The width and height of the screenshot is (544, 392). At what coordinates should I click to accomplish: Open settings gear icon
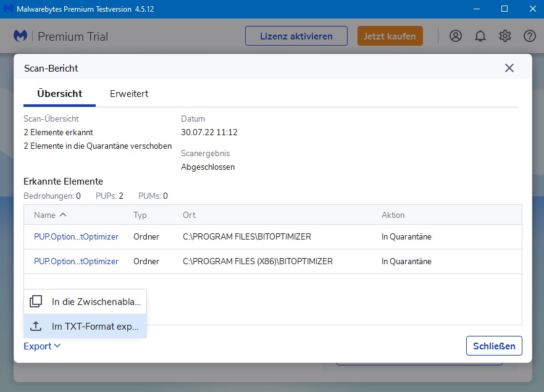tap(505, 36)
